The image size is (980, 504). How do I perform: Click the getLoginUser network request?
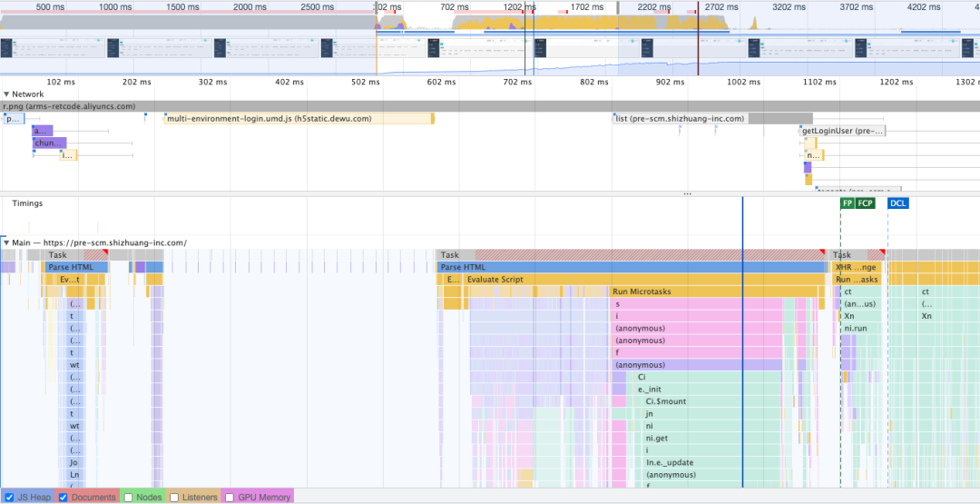coord(841,131)
